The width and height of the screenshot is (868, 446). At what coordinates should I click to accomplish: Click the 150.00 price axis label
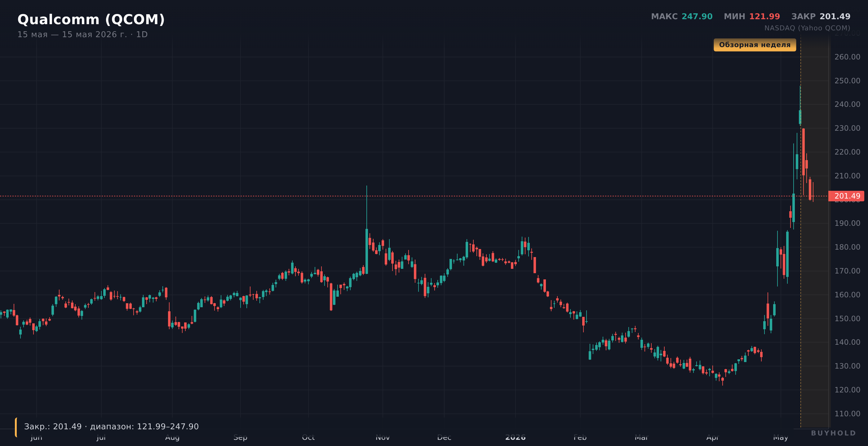click(847, 318)
